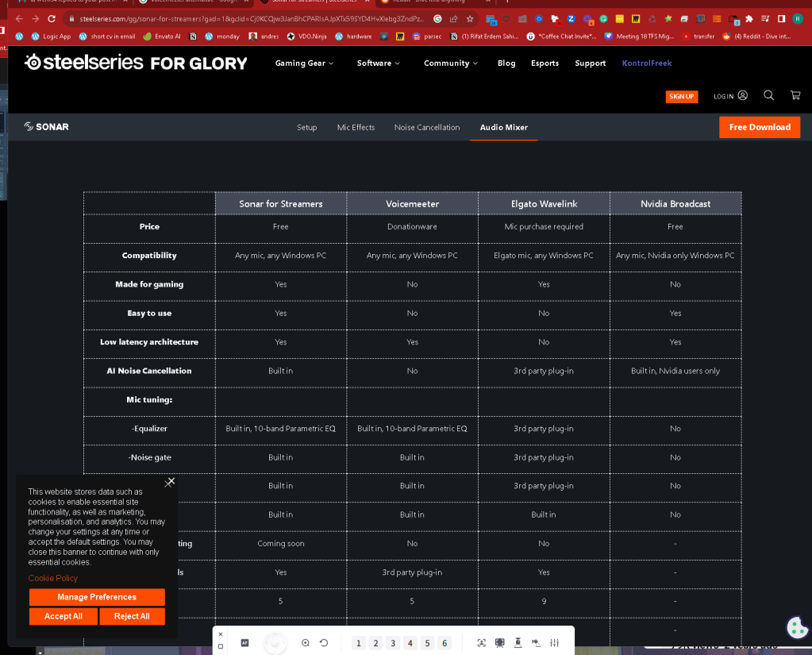Screen dimensions: 812x655
Task: Open the transfer bookmark
Action: [x=698, y=37]
